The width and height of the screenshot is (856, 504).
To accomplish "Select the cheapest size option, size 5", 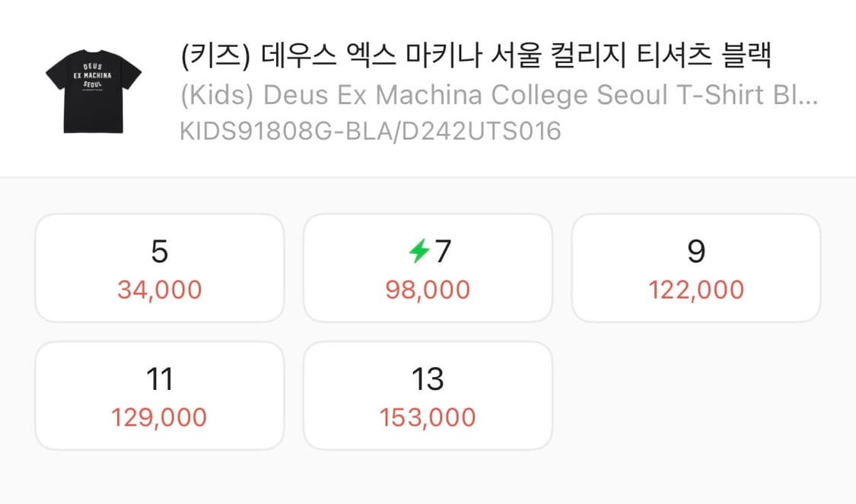I will [159, 268].
